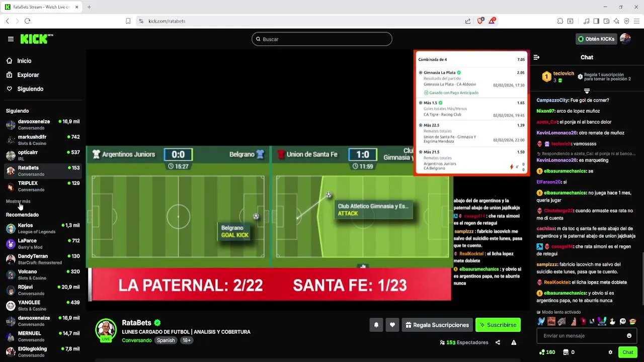Open the davooxeneize channel under Siguiendo
Viewport: 644px width, 362px height.
coord(43,125)
